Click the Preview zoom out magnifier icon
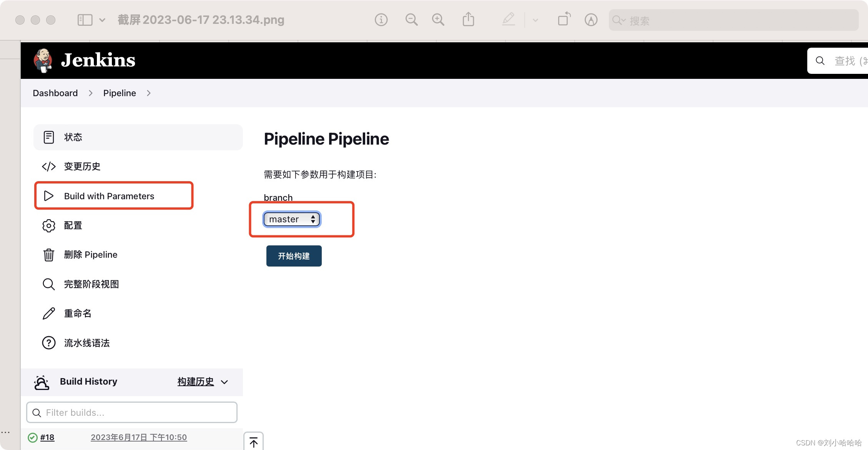The width and height of the screenshot is (868, 450). click(411, 20)
